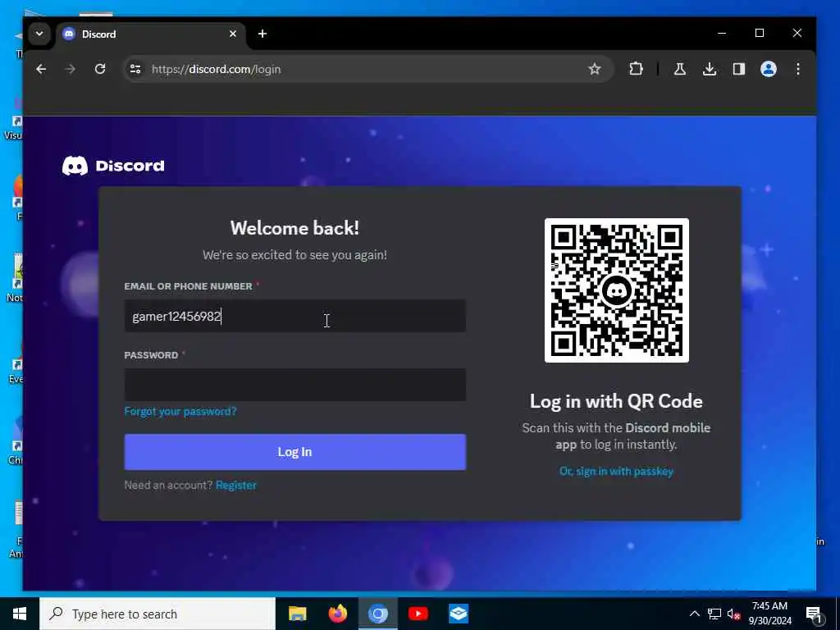This screenshot has width=840, height=630.
Task: Open the Downloads icon in toolbar
Action: 710,69
